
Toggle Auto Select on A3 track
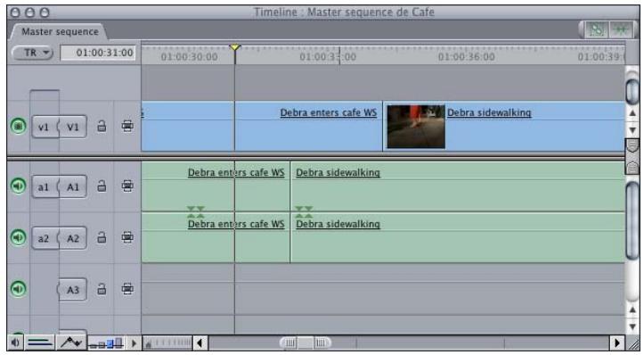click(x=127, y=289)
